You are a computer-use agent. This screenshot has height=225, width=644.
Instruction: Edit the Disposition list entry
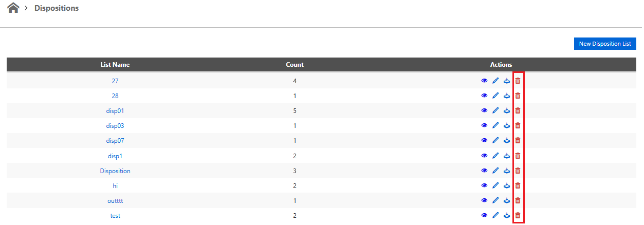pos(495,171)
